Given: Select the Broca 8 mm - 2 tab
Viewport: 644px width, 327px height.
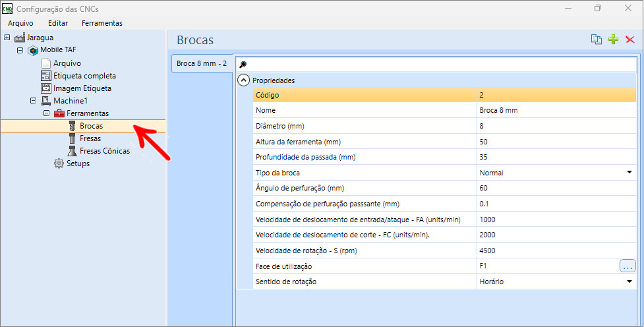Looking at the screenshot, I should [202, 63].
